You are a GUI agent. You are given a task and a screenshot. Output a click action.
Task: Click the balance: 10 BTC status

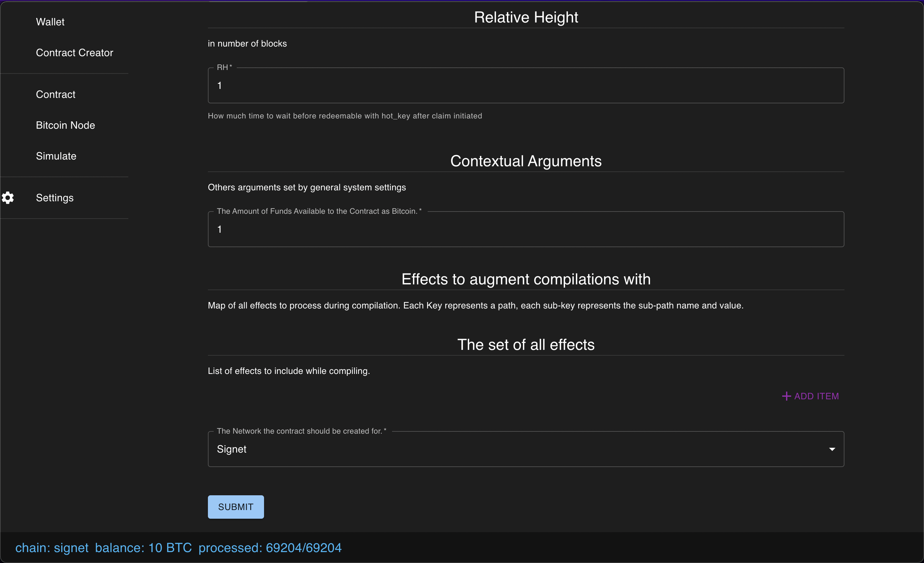pos(143,548)
